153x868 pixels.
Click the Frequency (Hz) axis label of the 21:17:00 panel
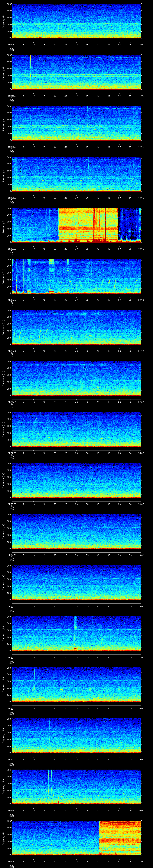(3, 174)
